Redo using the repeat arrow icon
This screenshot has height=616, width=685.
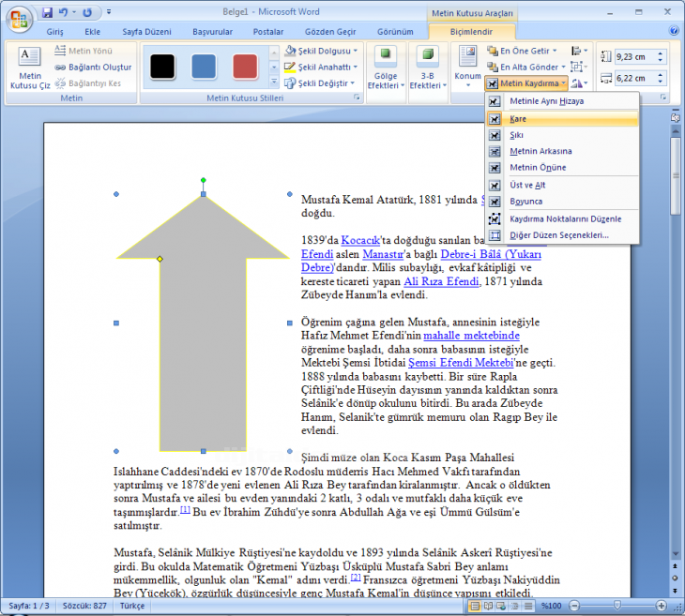click(x=87, y=12)
